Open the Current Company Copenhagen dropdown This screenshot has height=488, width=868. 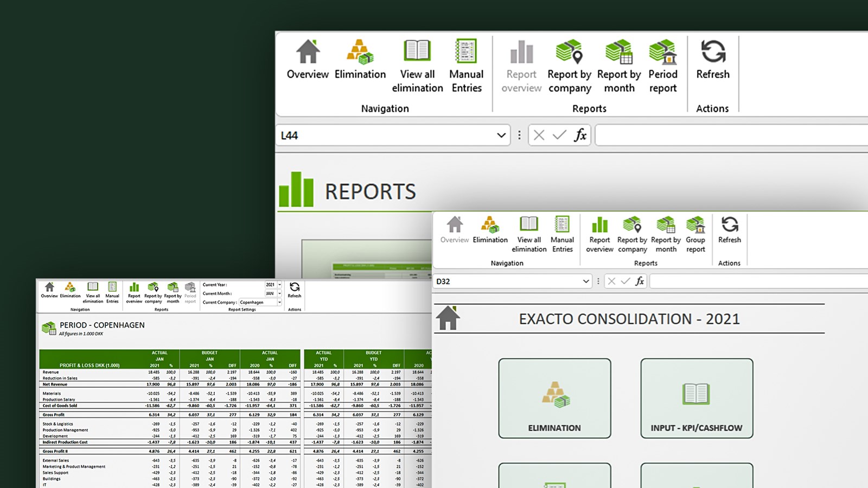(x=280, y=302)
